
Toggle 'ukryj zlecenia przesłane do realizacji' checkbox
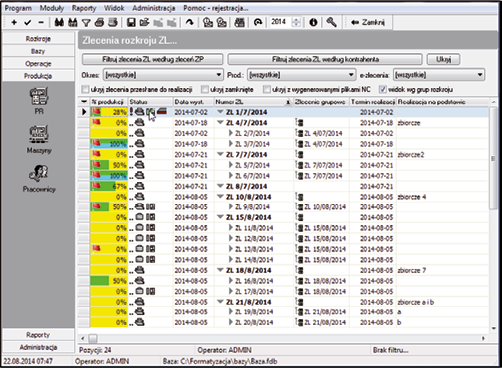85,89
